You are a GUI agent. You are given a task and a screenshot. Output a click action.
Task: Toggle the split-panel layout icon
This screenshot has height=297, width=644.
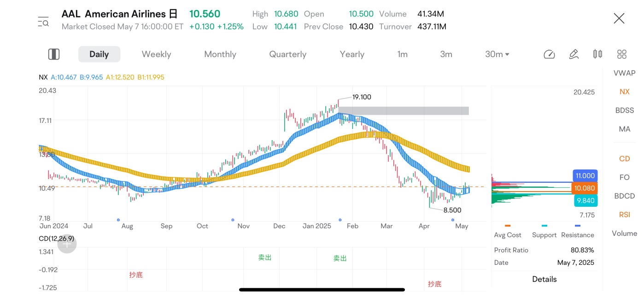[x=54, y=54]
